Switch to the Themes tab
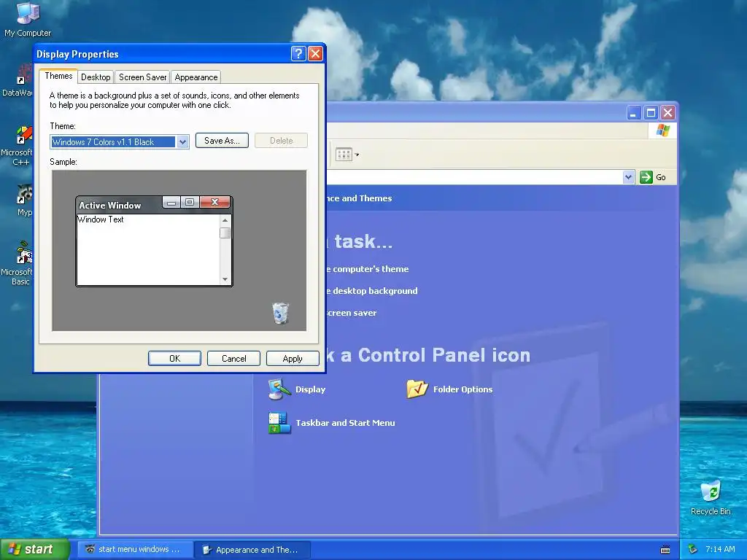Image resolution: width=747 pixels, height=560 pixels. [x=58, y=76]
